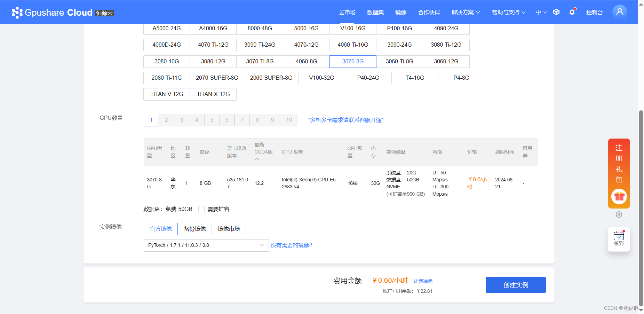The image size is (644, 314).
Task: Choose the 3090-24G GPU option
Action: click(x=399, y=45)
